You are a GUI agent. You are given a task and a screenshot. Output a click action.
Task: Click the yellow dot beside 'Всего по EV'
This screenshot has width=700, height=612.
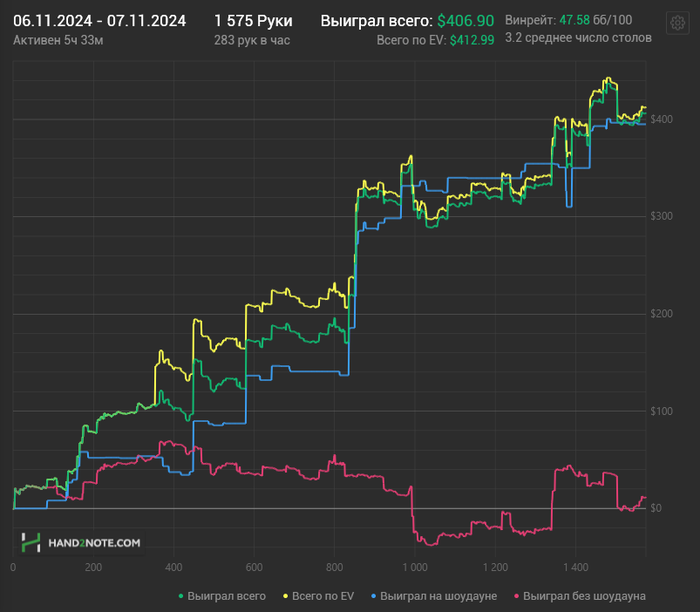285,596
